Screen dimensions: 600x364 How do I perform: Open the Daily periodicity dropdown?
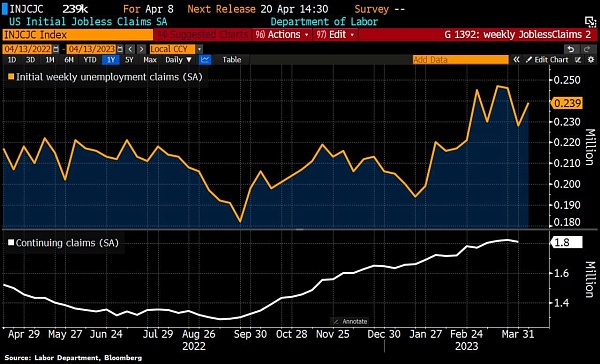coord(178,60)
